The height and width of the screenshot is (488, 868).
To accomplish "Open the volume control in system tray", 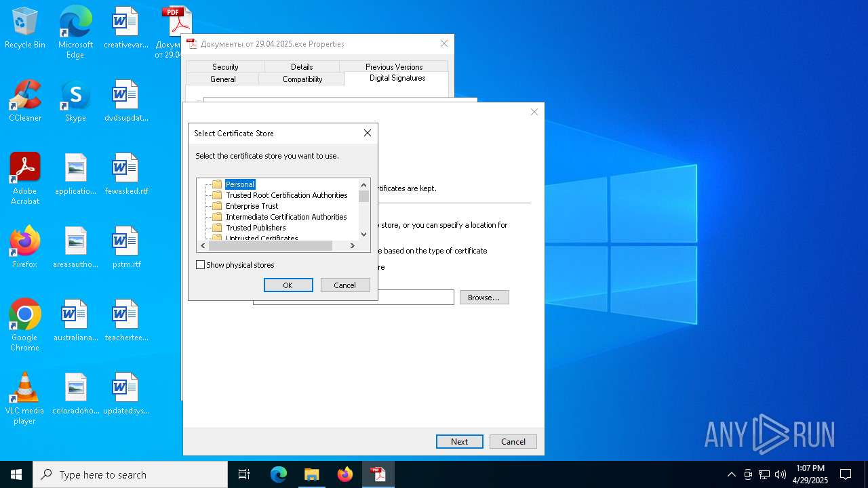I will coord(781,474).
